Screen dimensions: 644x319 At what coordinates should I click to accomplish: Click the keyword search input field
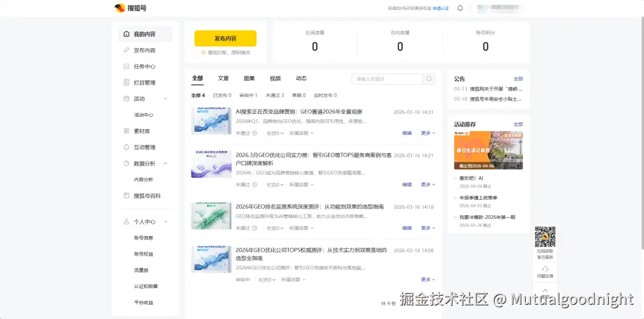pos(388,79)
